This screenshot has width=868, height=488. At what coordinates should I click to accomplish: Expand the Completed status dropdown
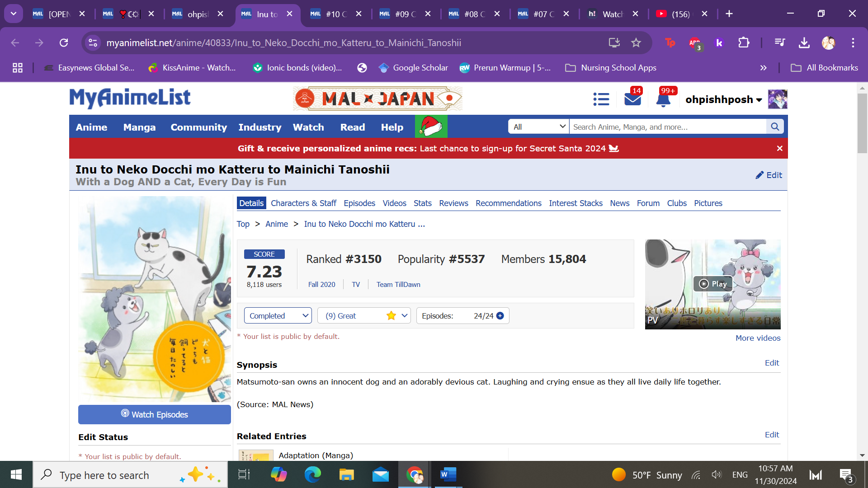278,316
